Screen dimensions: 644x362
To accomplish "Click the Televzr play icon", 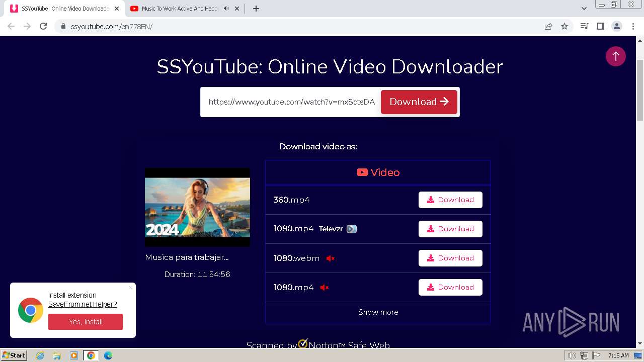I will click(x=352, y=229).
